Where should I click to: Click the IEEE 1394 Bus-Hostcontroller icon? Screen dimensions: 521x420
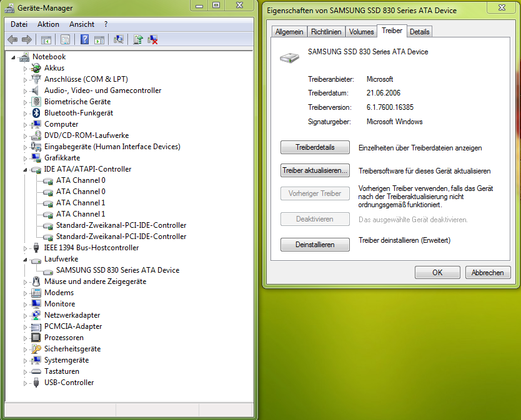coord(36,248)
